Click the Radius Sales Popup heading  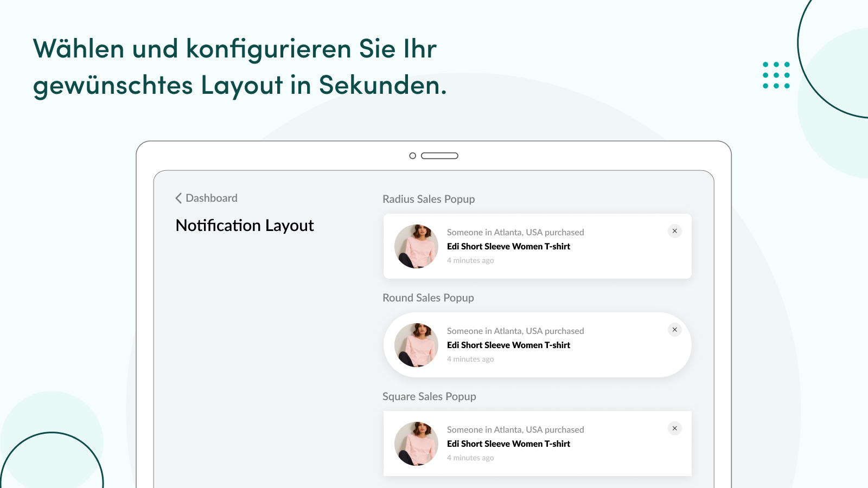pyautogui.click(x=429, y=199)
